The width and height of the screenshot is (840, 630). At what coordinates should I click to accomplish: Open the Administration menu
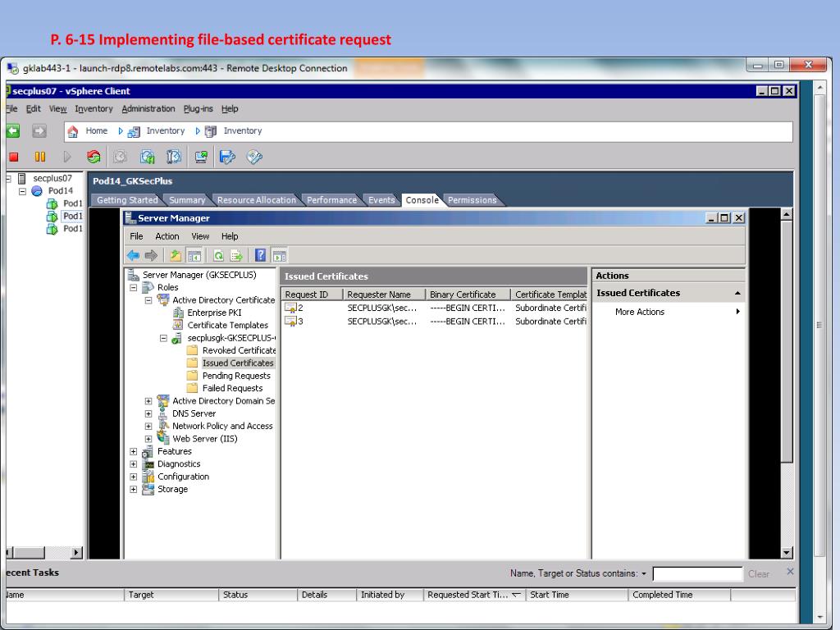(x=148, y=109)
